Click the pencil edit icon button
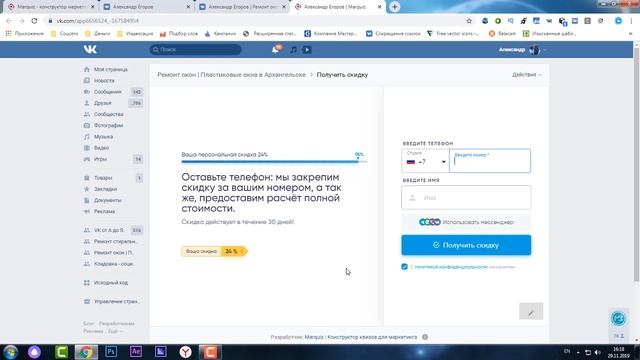This screenshot has width=640, height=360. tap(531, 311)
